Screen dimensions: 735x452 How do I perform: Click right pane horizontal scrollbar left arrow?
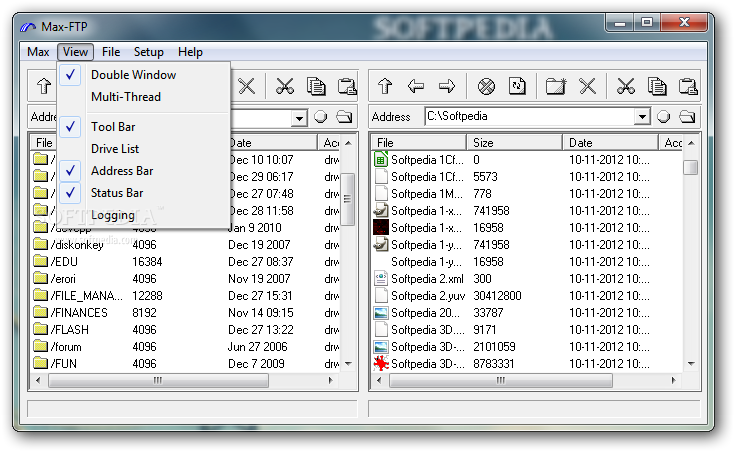[x=379, y=380]
